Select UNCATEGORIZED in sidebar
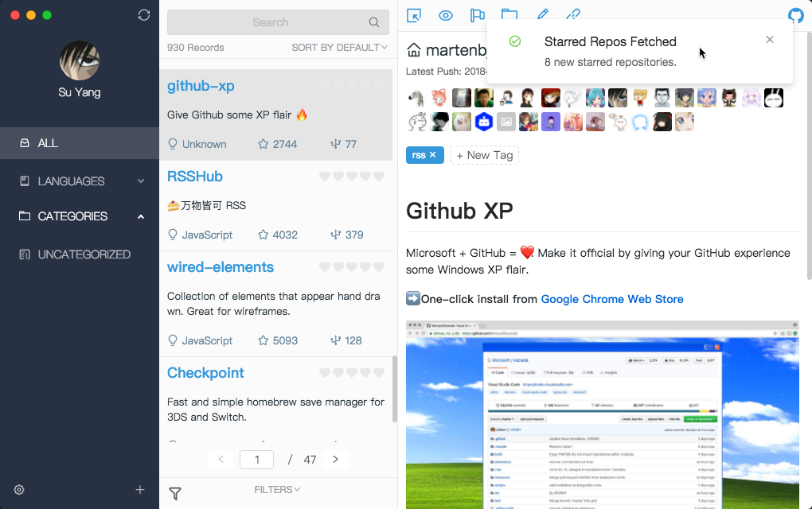Image resolution: width=812 pixels, height=509 pixels. pos(80,254)
